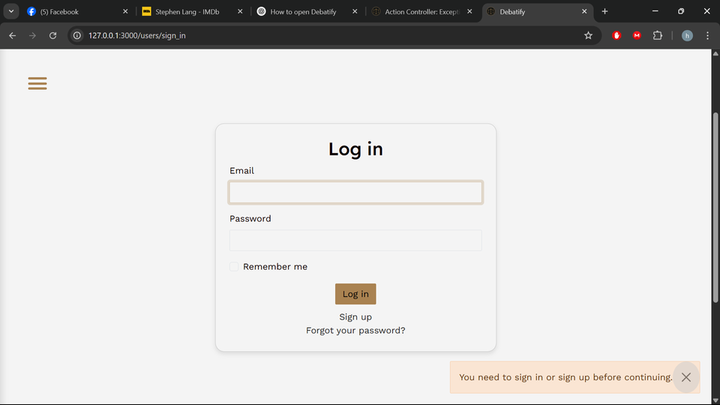Screen dimensions: 720x405
Task: Expand the tab search dropdown
Action: pos(10,11)
